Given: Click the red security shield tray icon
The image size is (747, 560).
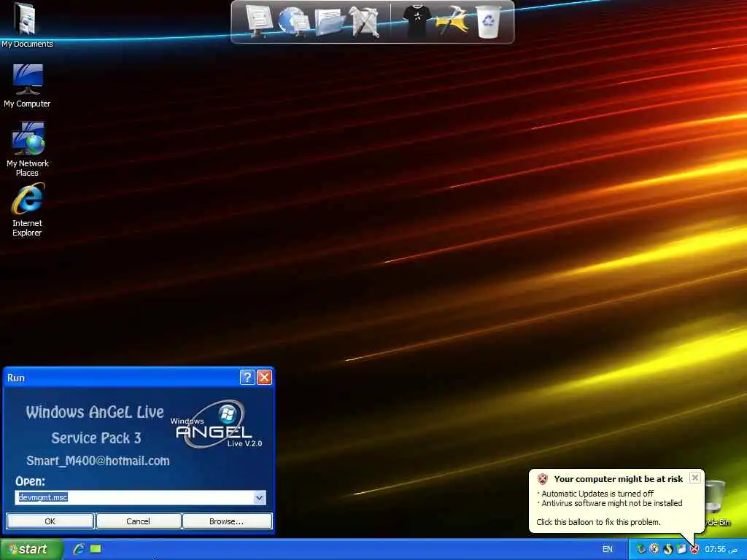Looking at the screenshot, I should [x=694, y=549].
